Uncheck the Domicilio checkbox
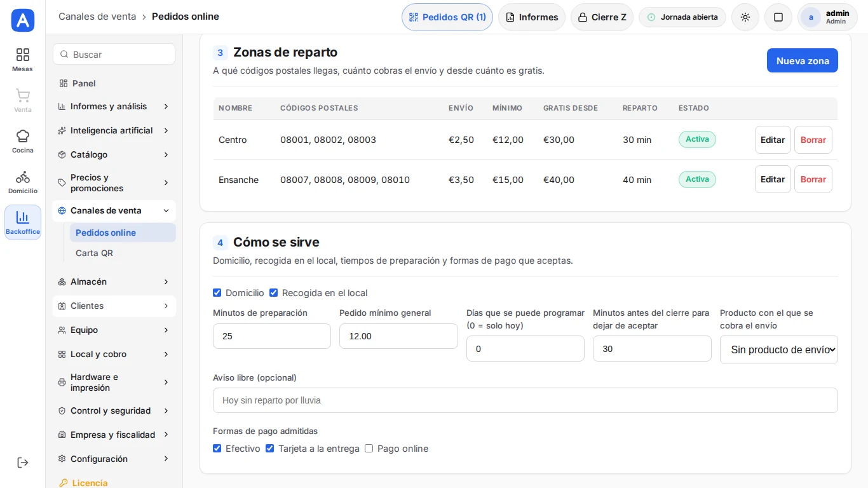 point(217,293)
